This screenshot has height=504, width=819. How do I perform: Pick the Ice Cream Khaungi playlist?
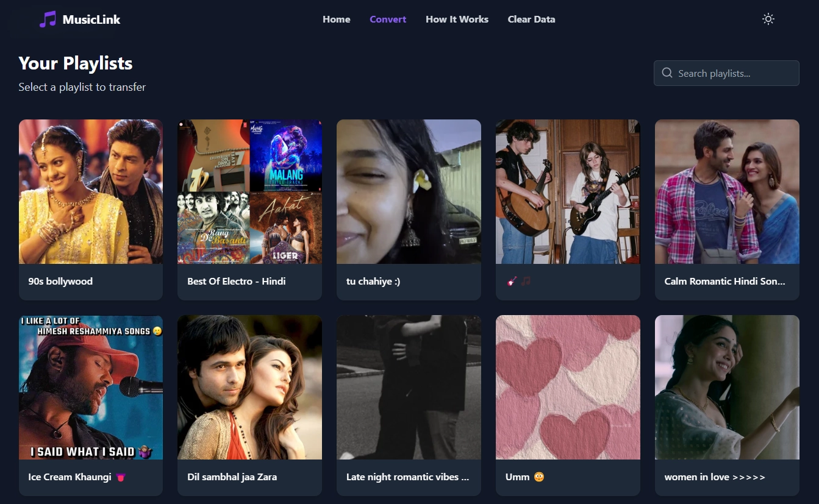point(91,387)
